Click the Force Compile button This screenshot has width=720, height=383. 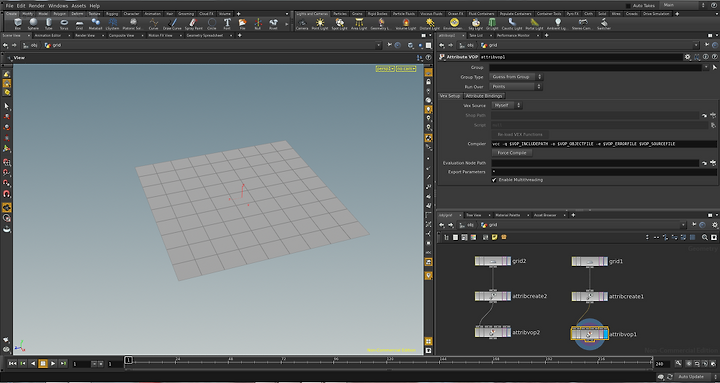pos(512,153)
